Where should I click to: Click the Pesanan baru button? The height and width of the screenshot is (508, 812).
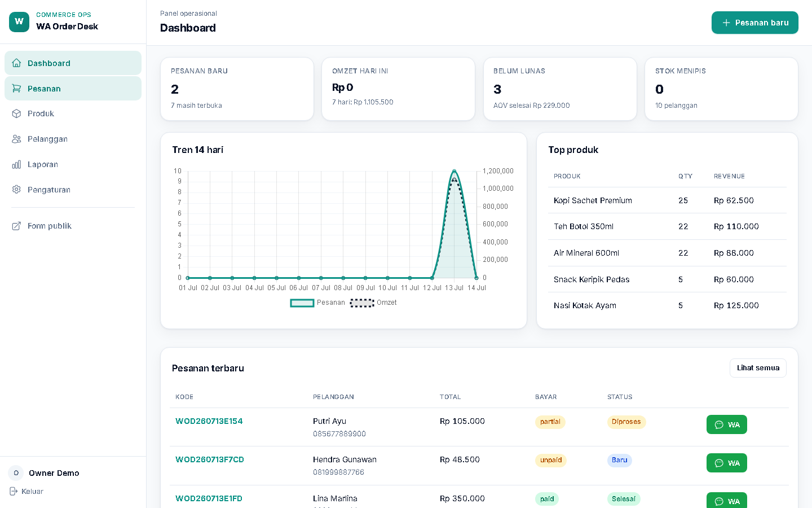click(754, 23)
